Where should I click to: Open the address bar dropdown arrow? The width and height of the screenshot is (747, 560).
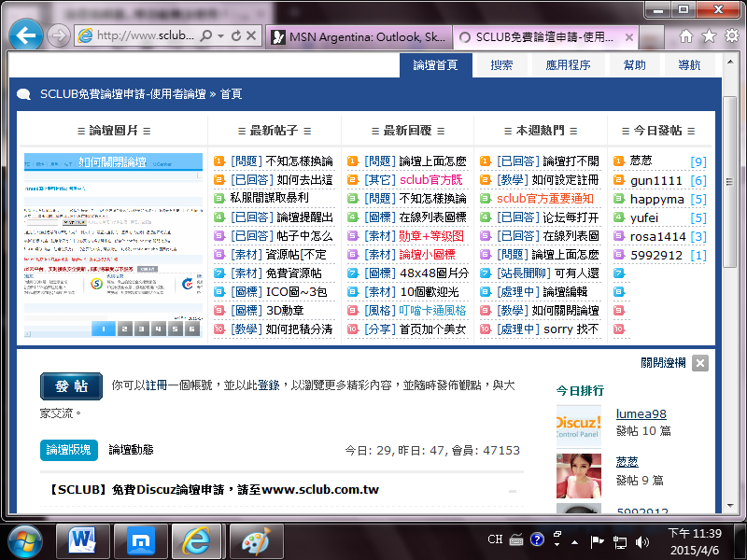pos(220,35)
